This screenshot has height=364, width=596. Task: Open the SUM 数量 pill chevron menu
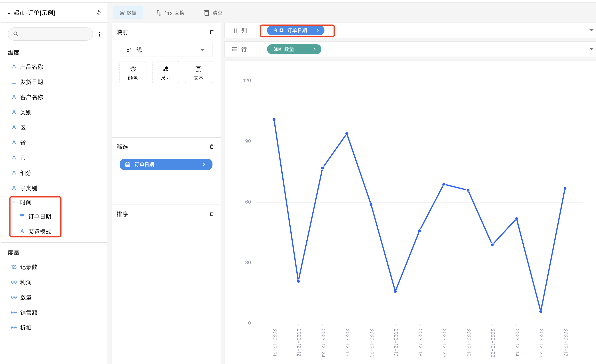[314, 49]
